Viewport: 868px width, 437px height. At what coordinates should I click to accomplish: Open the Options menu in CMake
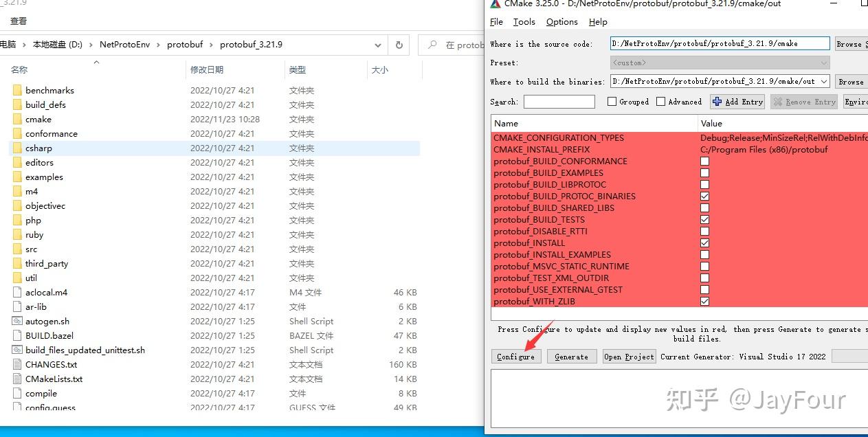point(561,21)
